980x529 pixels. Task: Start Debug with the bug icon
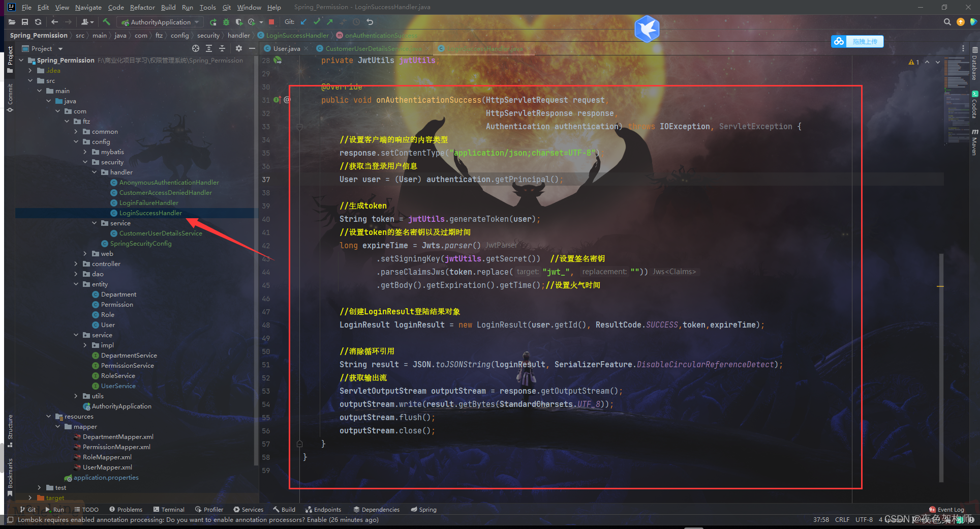coord(226,22)
